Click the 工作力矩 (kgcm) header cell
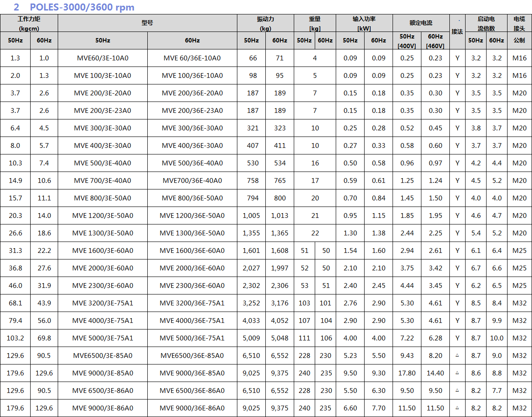Viewport: 532px width, 417px height. (x=29, y=23)
